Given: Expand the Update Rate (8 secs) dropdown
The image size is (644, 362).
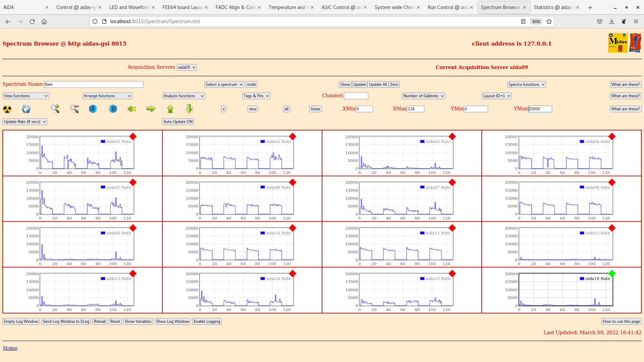Looking at the screenshot, I should 25,122.
